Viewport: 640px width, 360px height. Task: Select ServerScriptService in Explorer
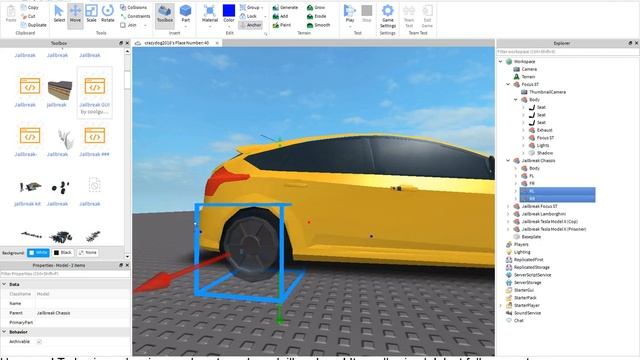pos(532,275)
